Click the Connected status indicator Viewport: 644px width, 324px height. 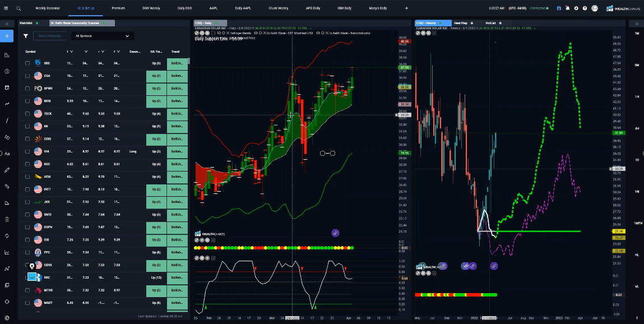coord(539,8)
